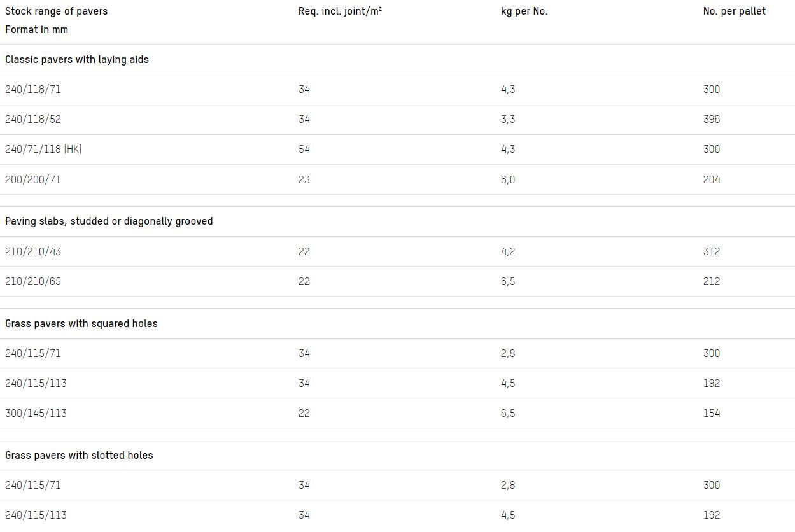Click the 300/145/113 grass paver format
The height and width of the screenshot is (532, 795).
36,413
